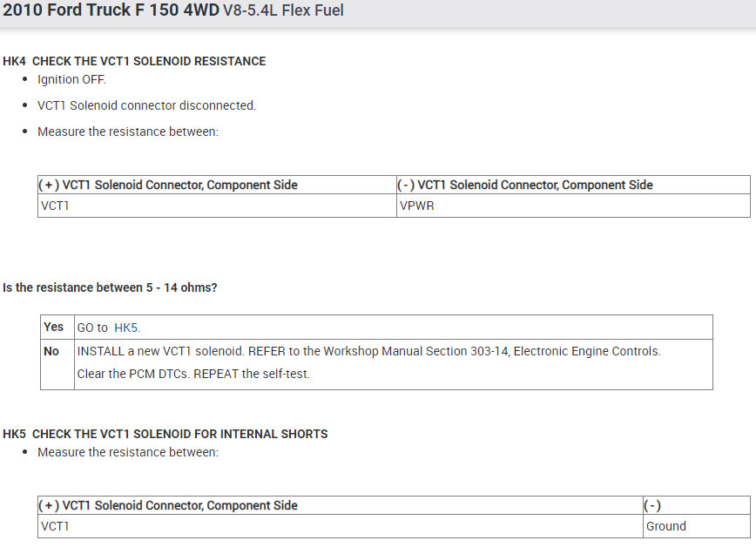The width and height of the screenshot is (756, 554).
Task: Click the VCT1 cell in the HK5 table
Action: click(55, 526)
